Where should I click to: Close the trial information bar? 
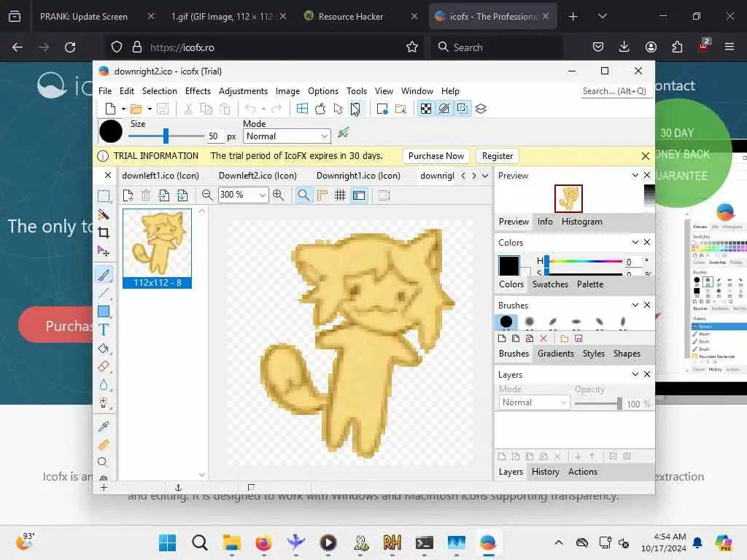point(645,156)
